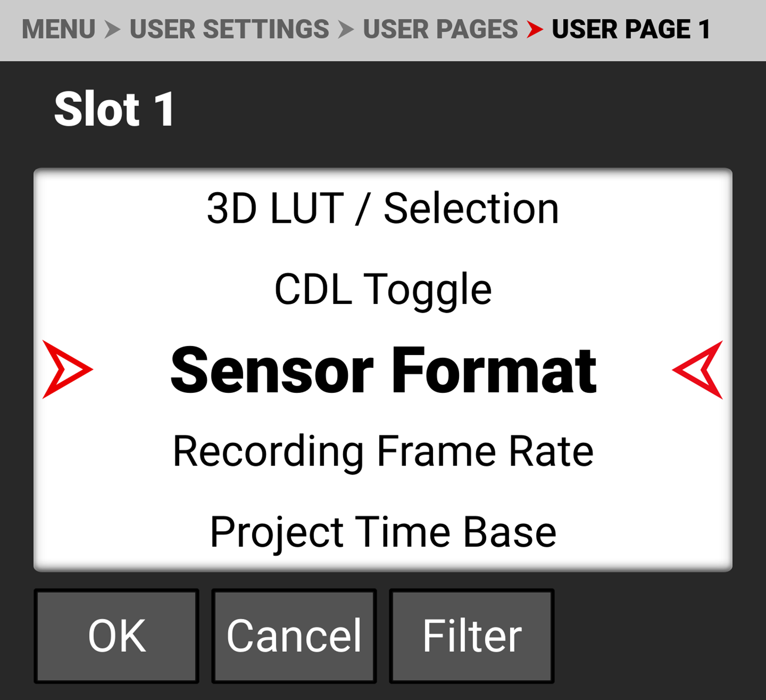The height and width of the screenshot is (700, 766).
Task: Click the gray chevron after MENU
Action: coord(112,29)
